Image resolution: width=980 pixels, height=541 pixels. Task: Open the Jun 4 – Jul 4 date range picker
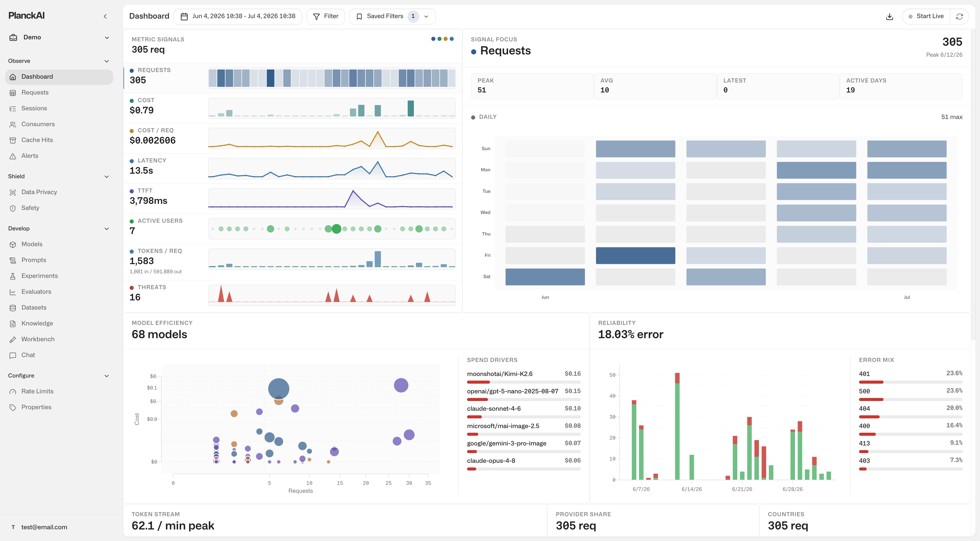coord(238,16)
